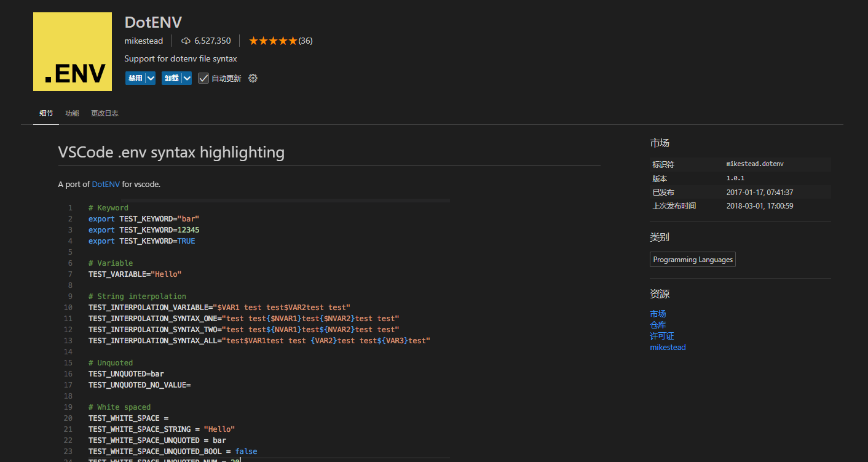Image resolution: width=868 pixels, height=462 pixels.
Task: Open the 市场 resource link
Action: 658,314
